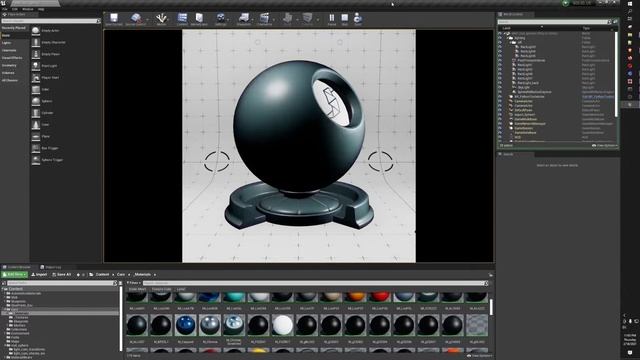Open the Modes toolbar icon
This screenshot has width=640, height=360.
[161, 18]
